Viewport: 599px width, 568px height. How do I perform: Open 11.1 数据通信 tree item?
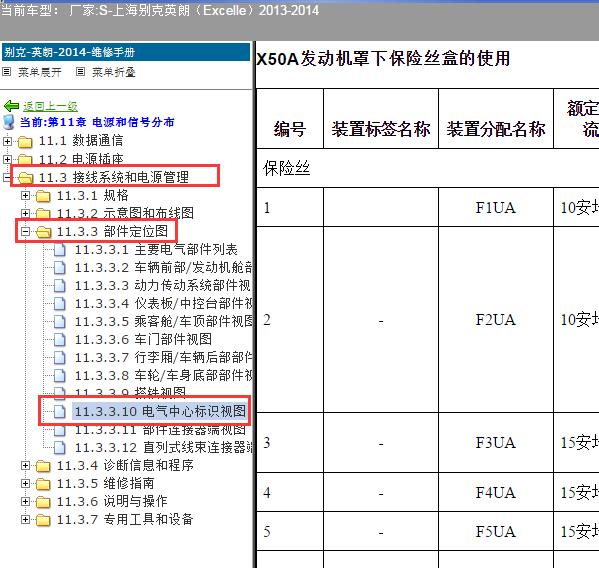[81, 141]
